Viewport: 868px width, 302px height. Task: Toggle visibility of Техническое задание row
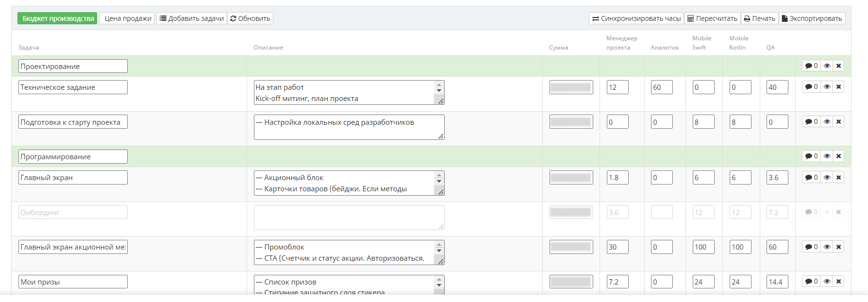827,87
